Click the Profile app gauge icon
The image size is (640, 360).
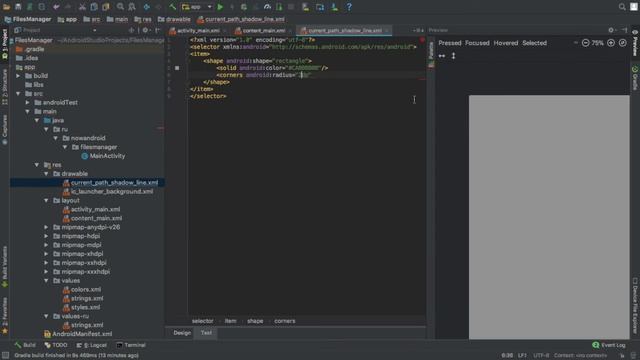267,7
